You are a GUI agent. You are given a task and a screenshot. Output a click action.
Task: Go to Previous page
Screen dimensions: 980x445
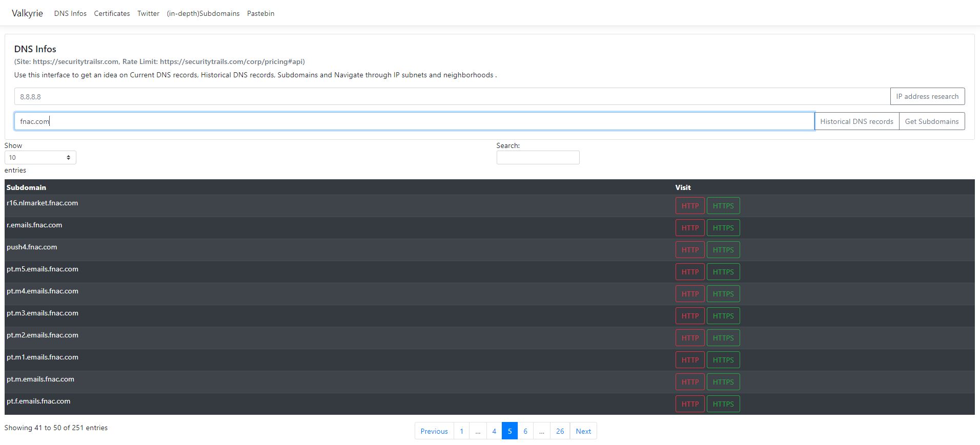[x=434, y=431]
